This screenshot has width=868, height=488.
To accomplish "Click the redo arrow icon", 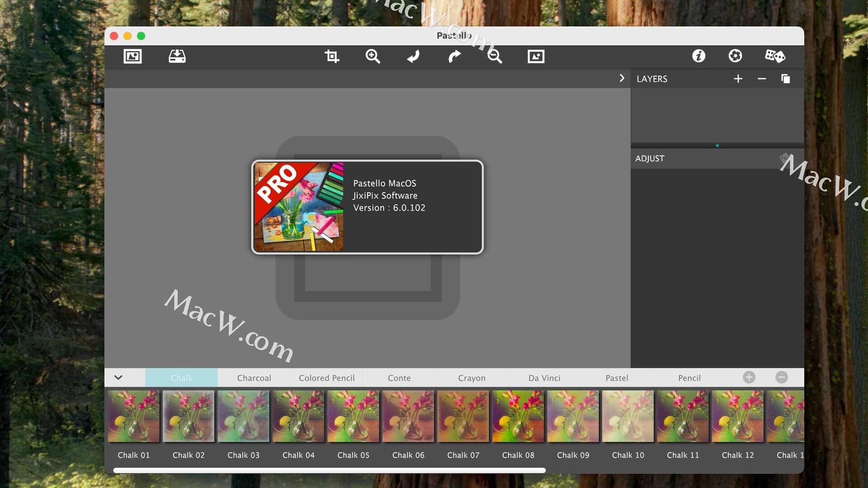I will click(x=454, y=56).
